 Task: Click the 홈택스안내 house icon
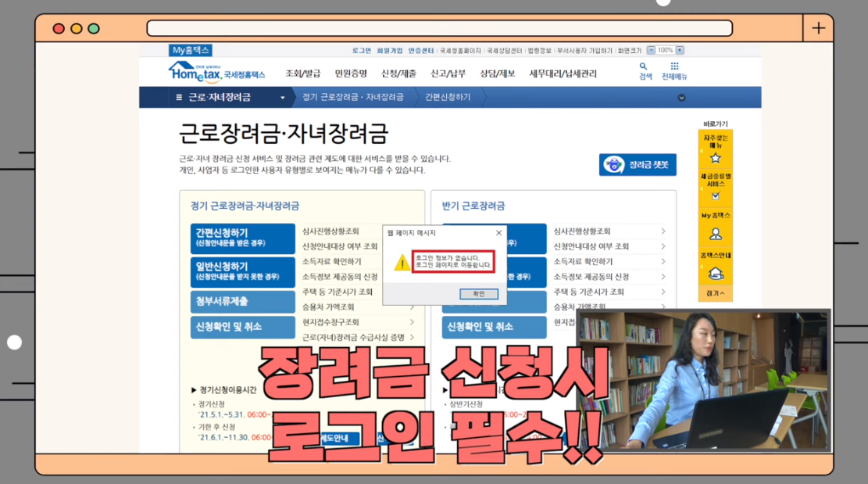tap(715, 274)
